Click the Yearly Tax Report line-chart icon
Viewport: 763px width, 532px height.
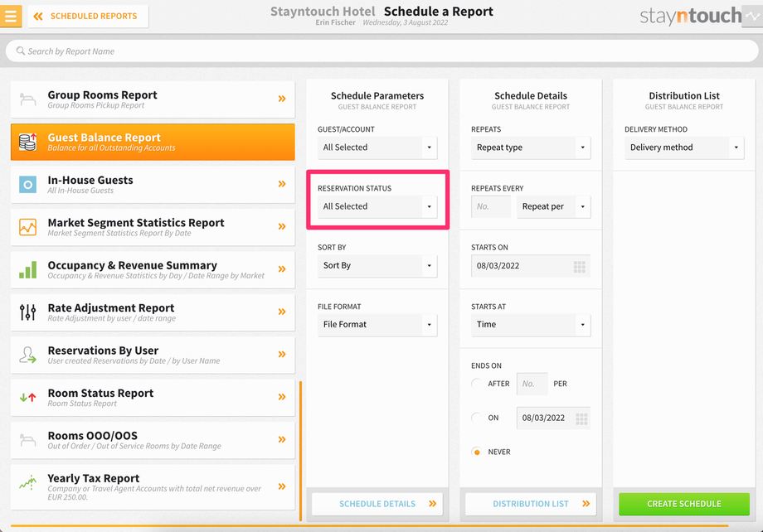27,482
